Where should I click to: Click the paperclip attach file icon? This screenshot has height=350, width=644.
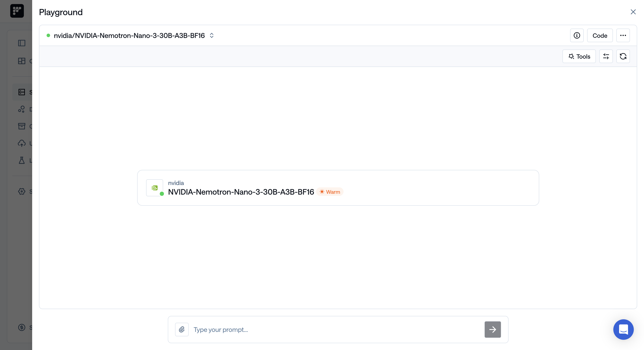tap(182, 330)
